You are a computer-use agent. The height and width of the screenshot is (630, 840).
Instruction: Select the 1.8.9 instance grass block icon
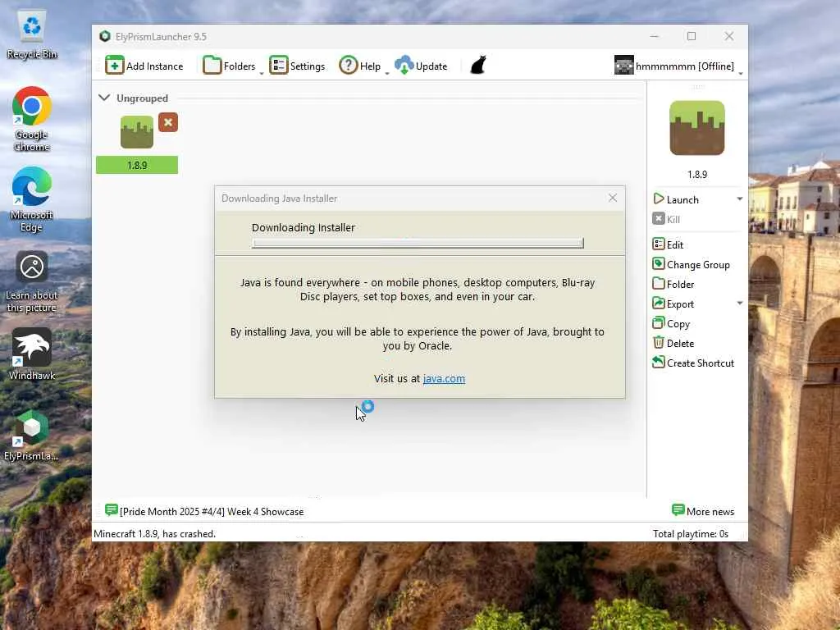click(x=137, y=132)
